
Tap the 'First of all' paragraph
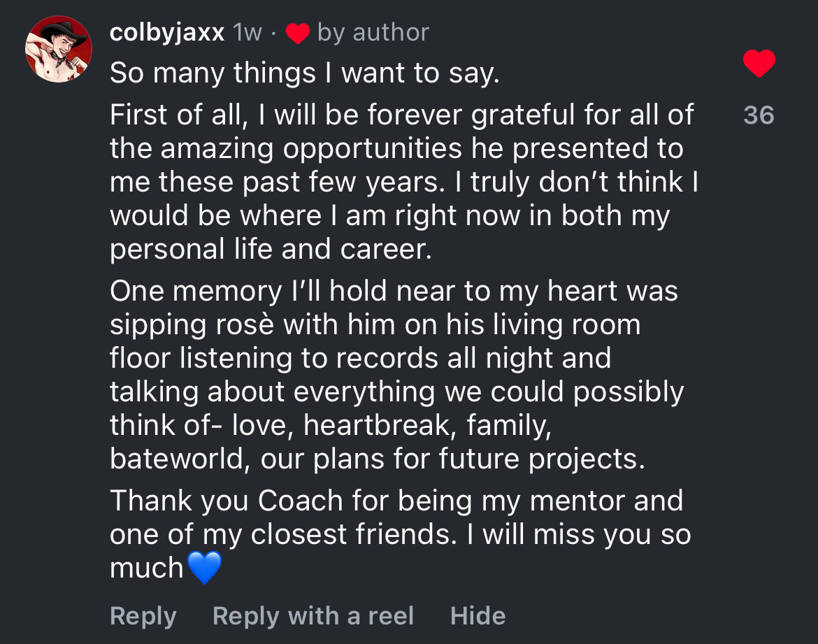click(404, 182)
